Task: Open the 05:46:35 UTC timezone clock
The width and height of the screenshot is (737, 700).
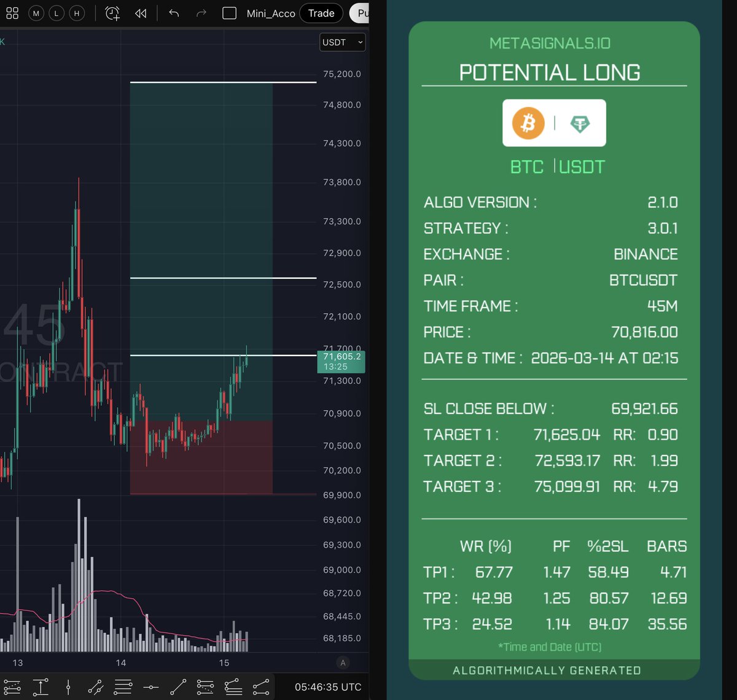Action: [x=328, y=687]
